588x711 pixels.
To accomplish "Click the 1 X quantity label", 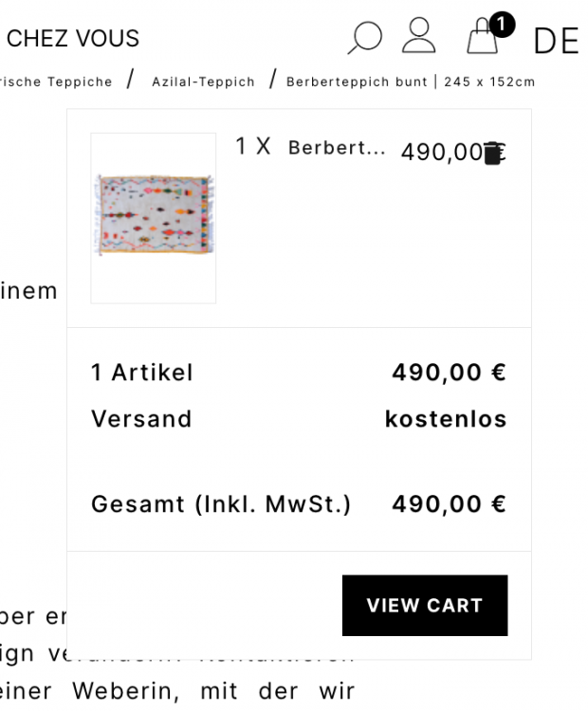I will pyautogui.click(x=253, y=147).
